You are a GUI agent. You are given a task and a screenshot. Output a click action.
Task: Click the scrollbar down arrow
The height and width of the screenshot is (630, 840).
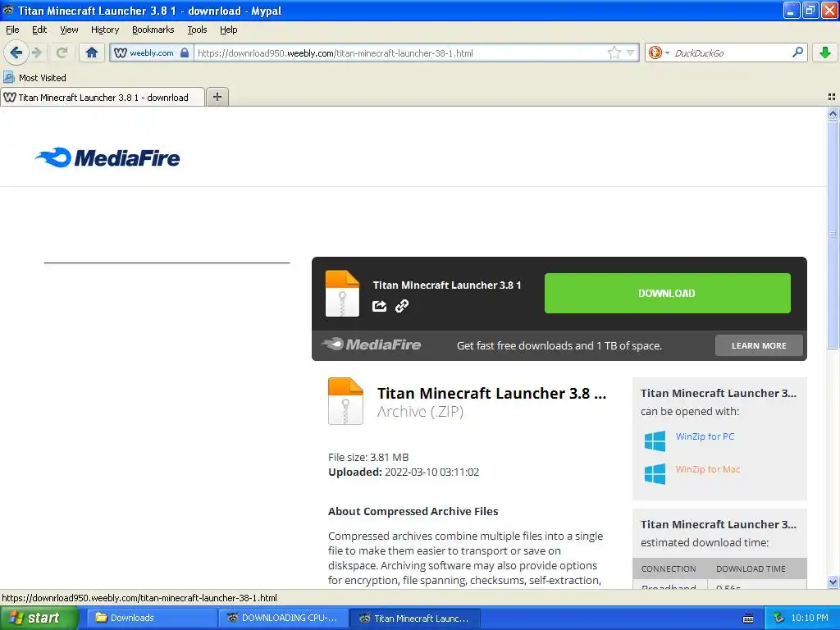pos(833,582)
